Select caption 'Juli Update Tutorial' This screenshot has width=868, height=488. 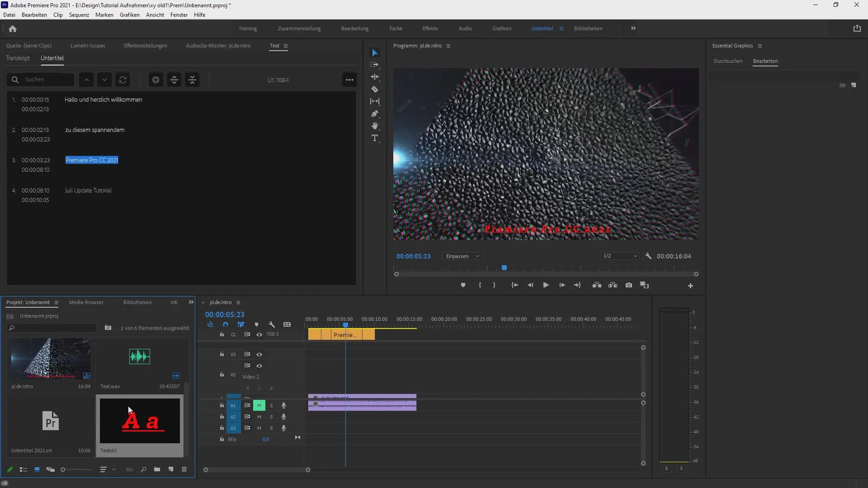coord(88,190)
